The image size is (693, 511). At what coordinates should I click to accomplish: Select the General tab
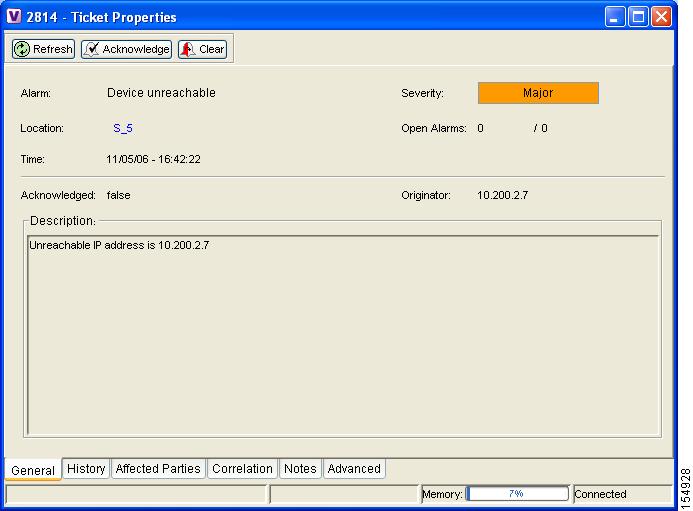[x=33, y=470]
